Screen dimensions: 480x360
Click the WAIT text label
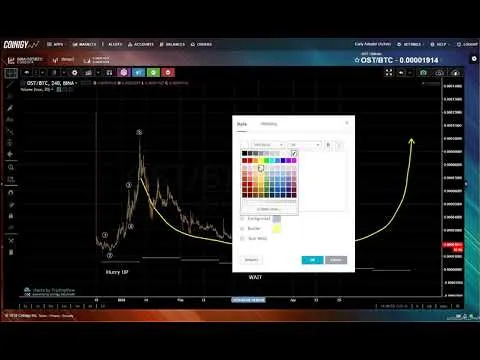pyautogui.click(x=255, y=277)
